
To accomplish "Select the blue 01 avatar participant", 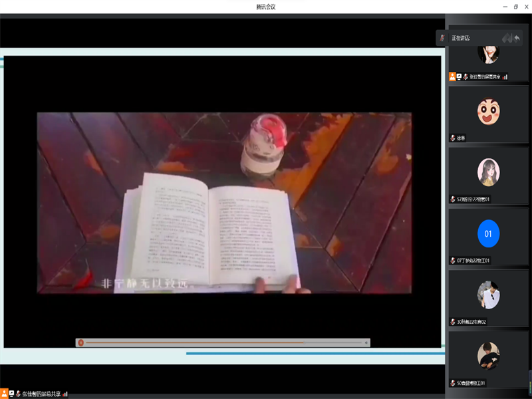I will pyautogui.click(x=488, y=233).
